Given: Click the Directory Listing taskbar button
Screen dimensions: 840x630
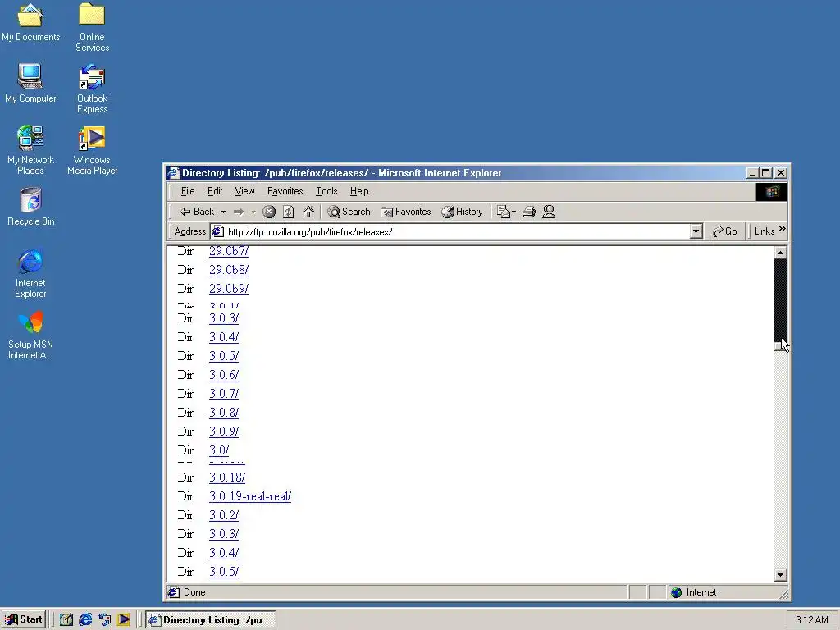Looking at the screenshot, I should [x=211, y=620].
